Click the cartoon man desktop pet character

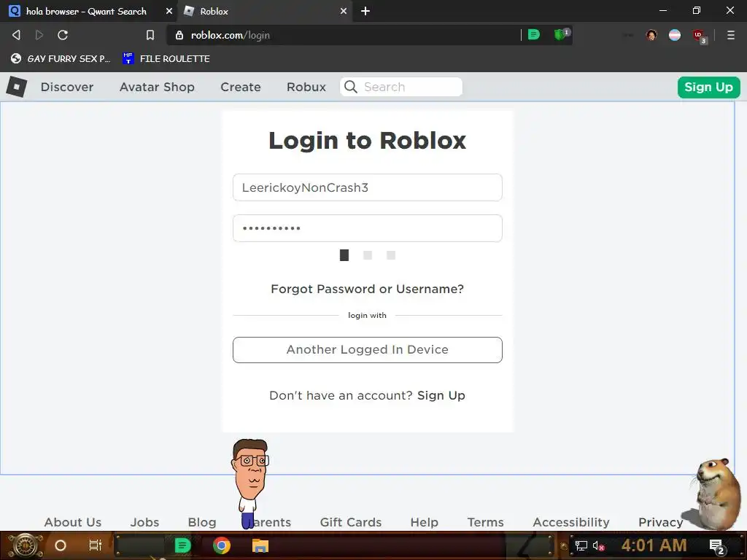click(251, 483)
